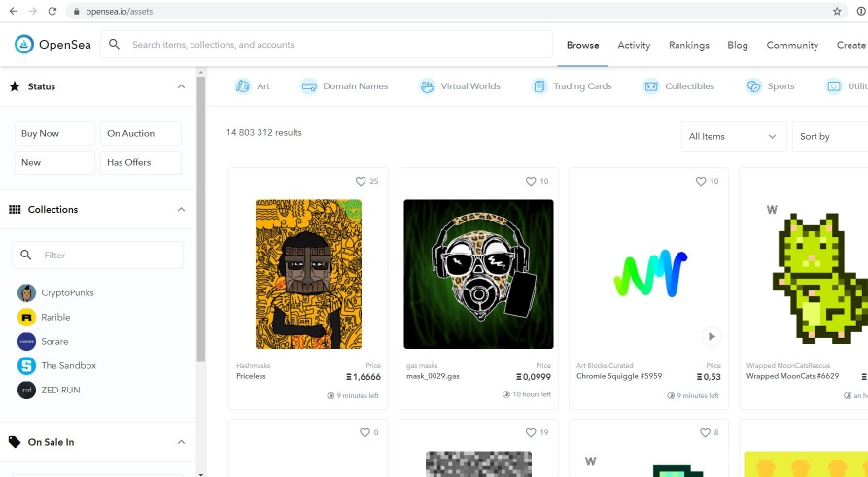Open the Hashmasks Priceless artwork thumbnail
Viewport: 868px width, 477px height.
[308, 274]
